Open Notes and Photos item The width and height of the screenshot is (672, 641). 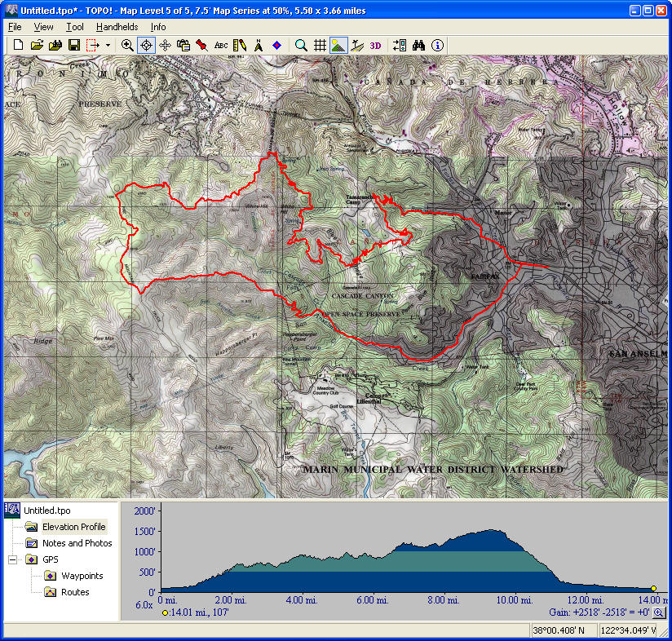tap(77, 543)
